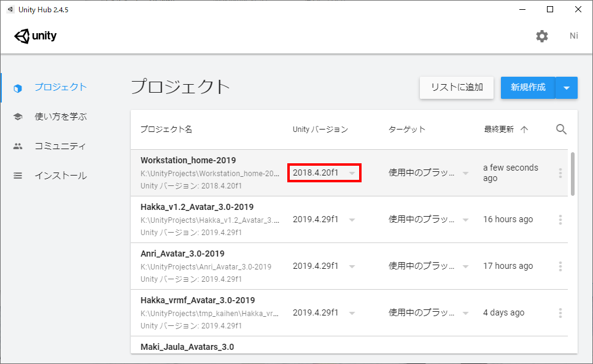The image size is (593, 364).
Task: Open options menu for Hakka_vrmf_Avatar_3.0-2019
Action: 560,312
